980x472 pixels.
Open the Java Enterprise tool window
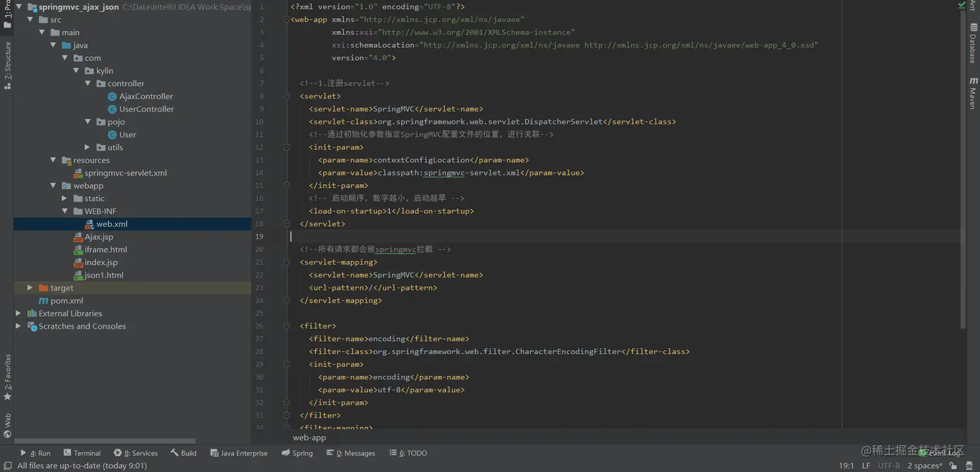click(x=239, y=453)
